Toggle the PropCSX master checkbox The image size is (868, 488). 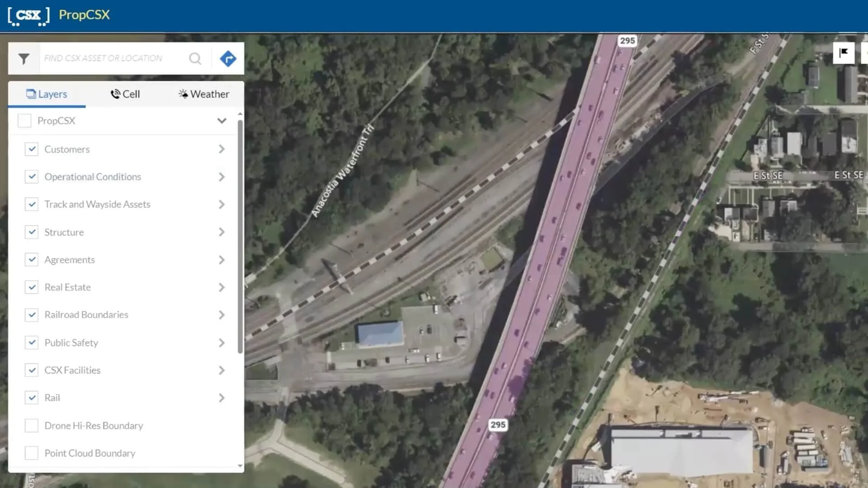pyautogui.click(x=24, y=121)
